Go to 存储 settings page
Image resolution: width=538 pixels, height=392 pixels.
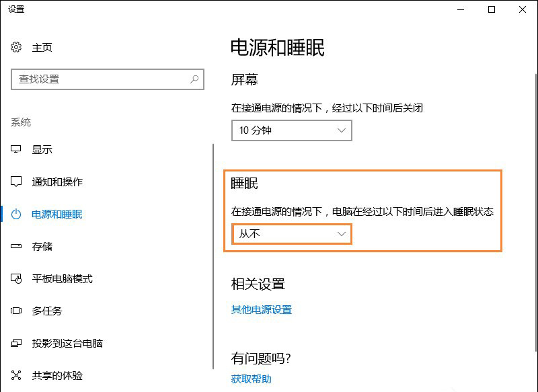coord(42,246)
